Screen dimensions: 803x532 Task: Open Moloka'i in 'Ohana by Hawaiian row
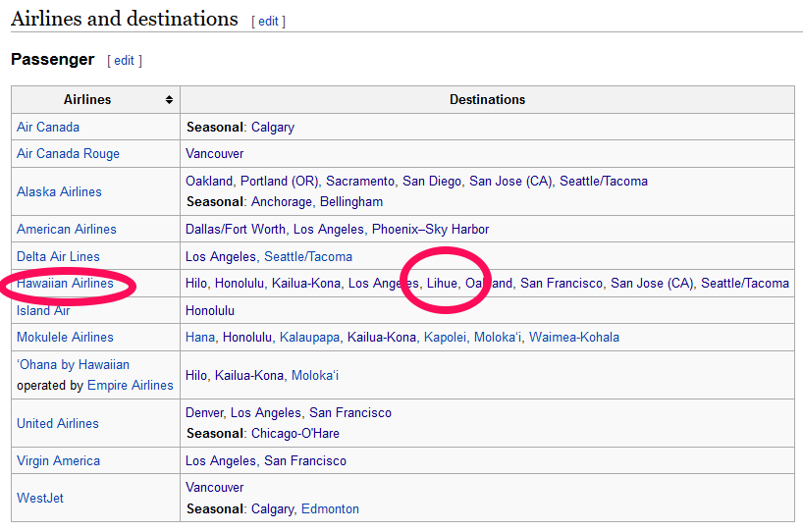[x=315, y=375]
